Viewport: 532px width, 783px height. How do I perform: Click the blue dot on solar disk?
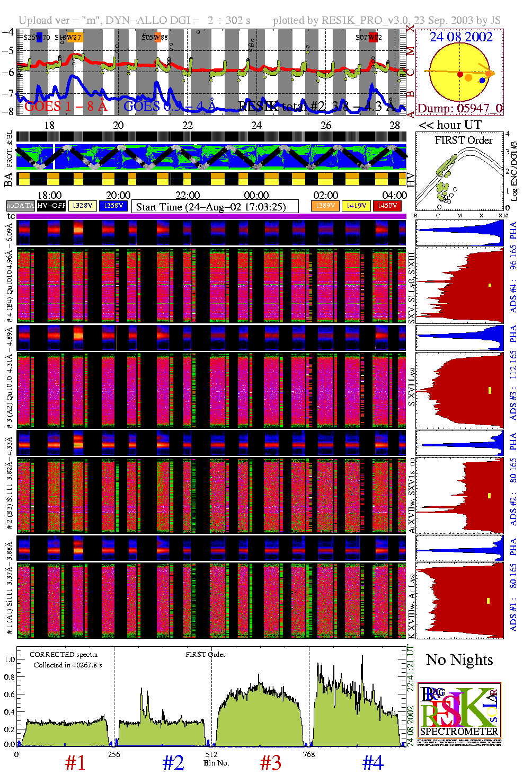point(482,81)
